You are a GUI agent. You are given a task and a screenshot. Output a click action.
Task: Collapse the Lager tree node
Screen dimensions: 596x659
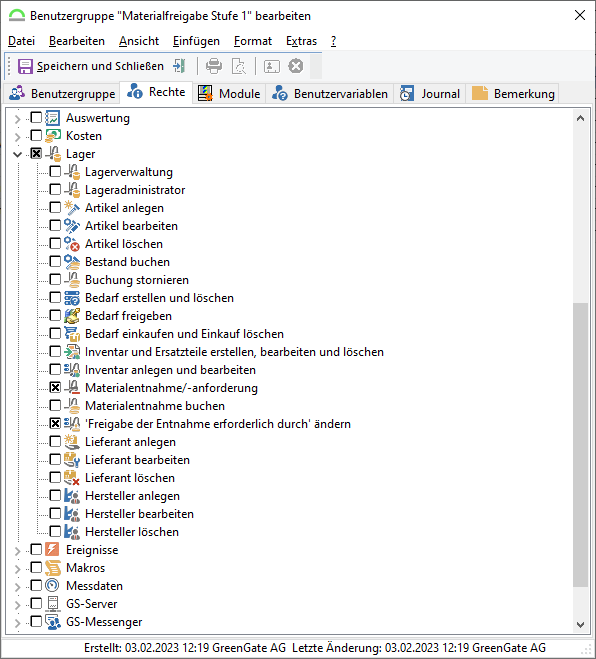coord(17,154)
